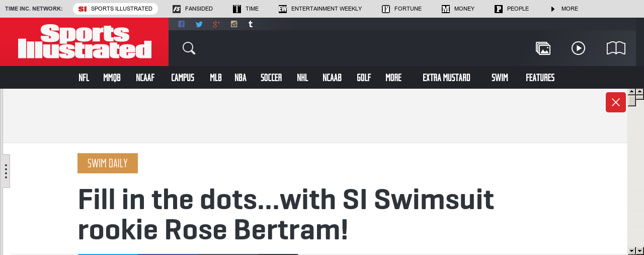Expand the MORE sports menu
This screenshot has width=644, height=255.
[x=393, y=78]
